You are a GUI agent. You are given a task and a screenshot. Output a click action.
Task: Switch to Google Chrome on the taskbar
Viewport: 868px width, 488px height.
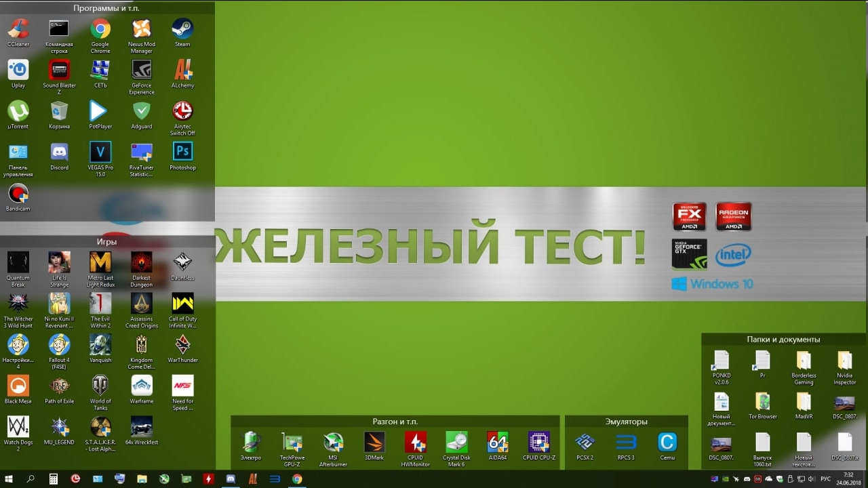[297, 479]
